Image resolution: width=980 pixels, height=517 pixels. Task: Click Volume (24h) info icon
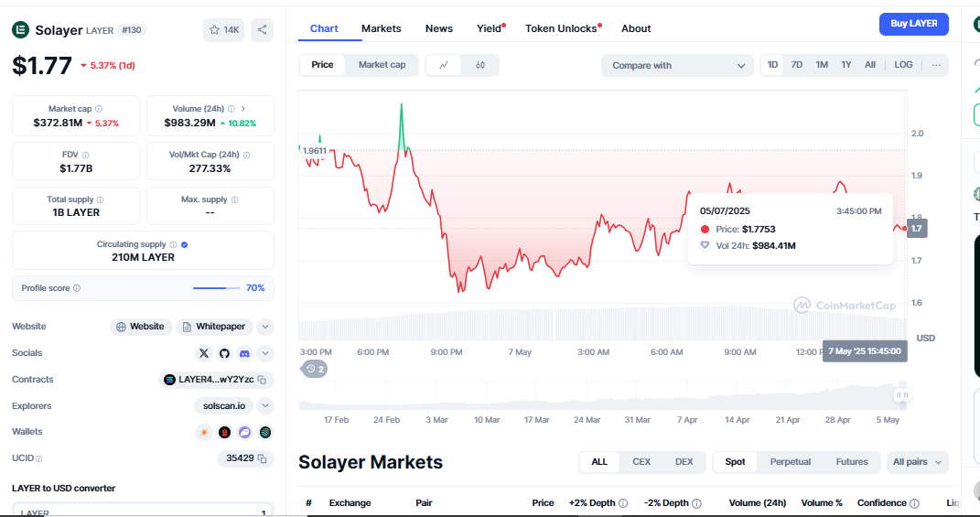coord(232,109)
